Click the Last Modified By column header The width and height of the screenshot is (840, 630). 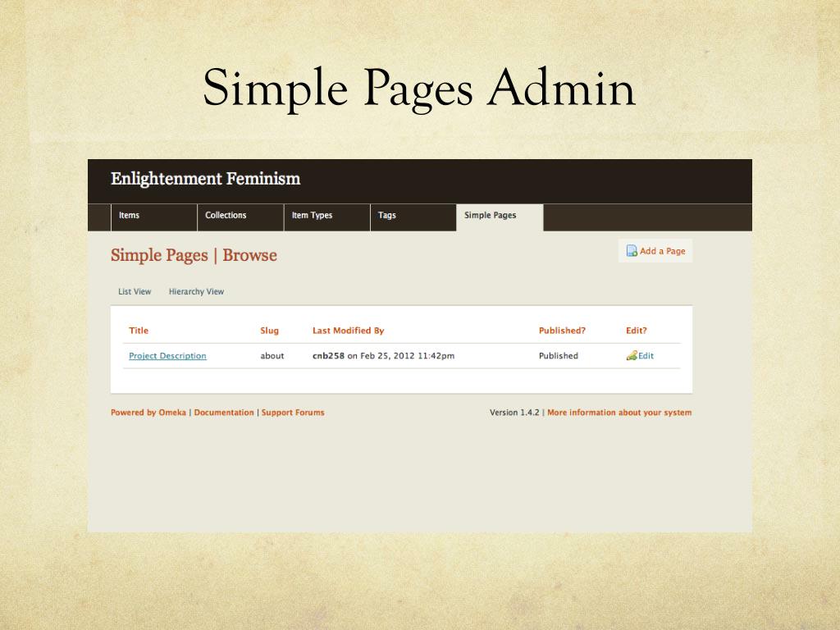[348, 331]
